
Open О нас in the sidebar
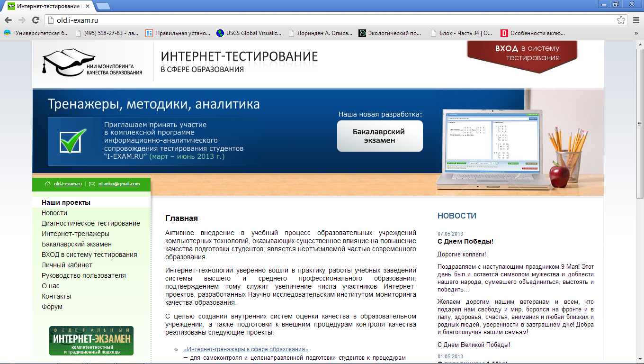(x=51, y=286)
